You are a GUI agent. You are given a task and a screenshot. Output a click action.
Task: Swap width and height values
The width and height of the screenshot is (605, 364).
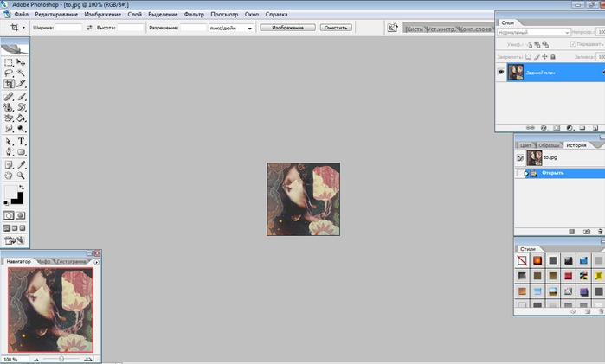(89, 28)
